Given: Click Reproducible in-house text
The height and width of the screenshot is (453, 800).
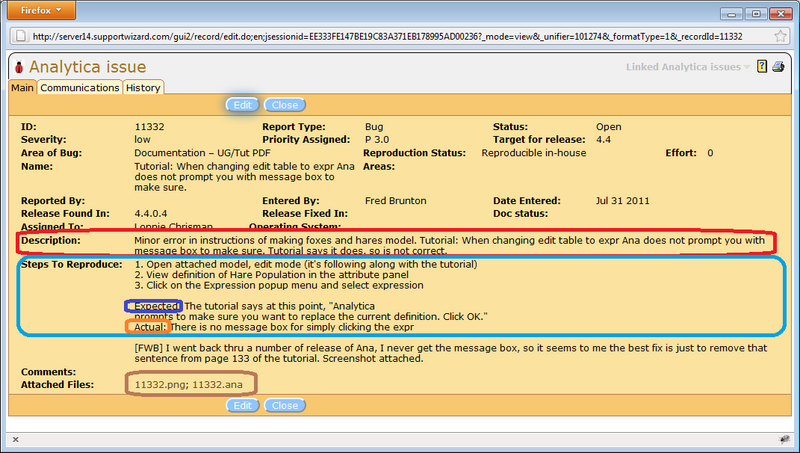Looking at the screenshot, I should click(534, 153).
